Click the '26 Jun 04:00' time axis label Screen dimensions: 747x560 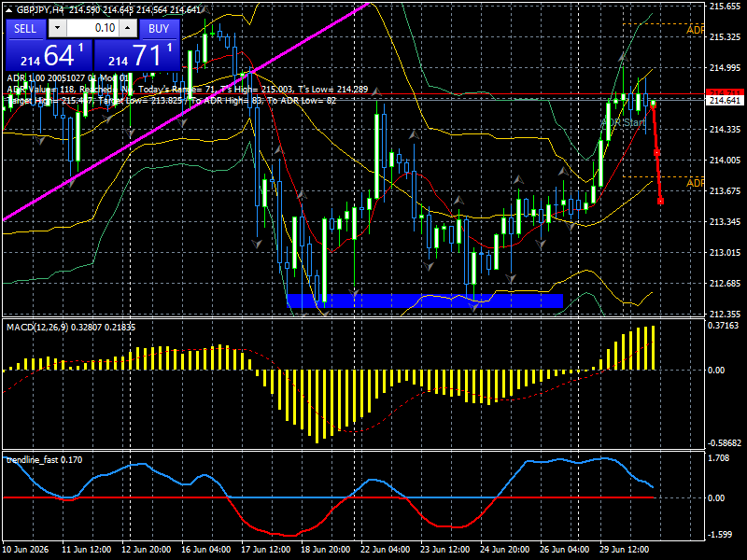pyautogui.click(x=565, y=550)
